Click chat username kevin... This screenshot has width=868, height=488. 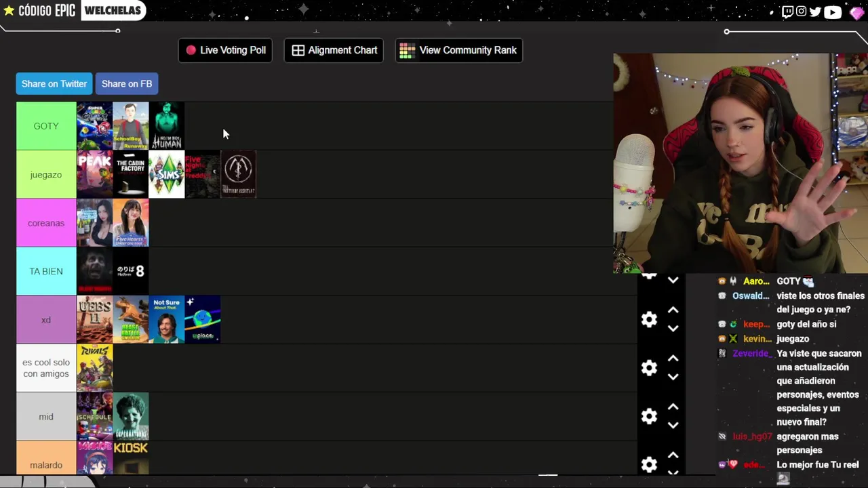pyautogui.click(x=757, y=338)
